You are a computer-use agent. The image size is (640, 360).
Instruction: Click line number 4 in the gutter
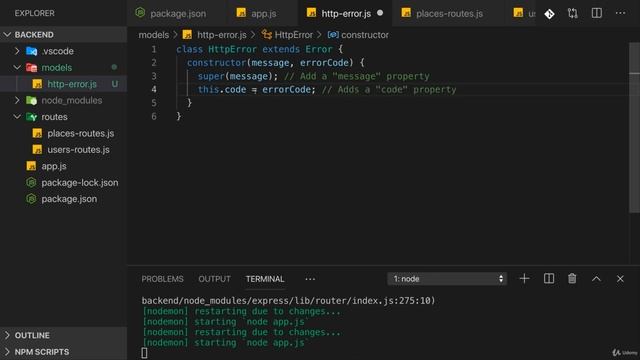coord(154,89)
